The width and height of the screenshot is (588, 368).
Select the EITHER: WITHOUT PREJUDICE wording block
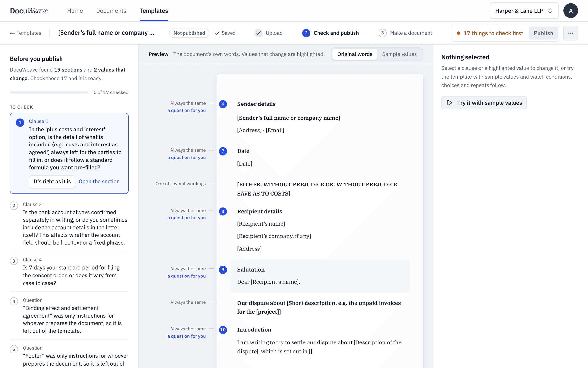pos(317,189)
